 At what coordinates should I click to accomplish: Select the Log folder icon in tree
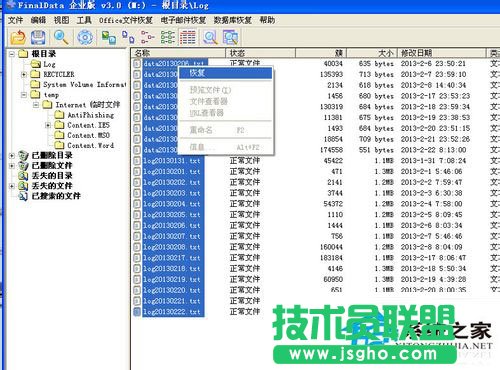36,64
